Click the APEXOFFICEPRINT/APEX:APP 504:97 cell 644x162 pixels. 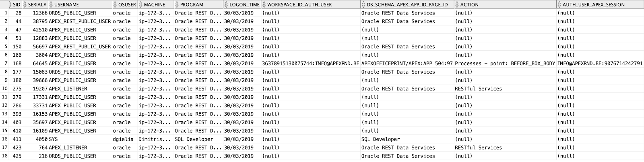pyautogui.click(x=407, y=64)
